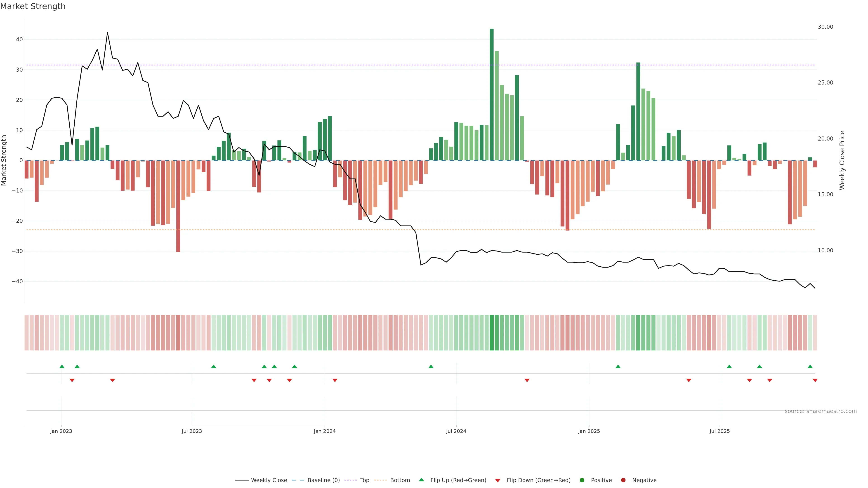
Task: Click the Market Strength chart title
Action: pyautogui.click(x=33, y=6)
